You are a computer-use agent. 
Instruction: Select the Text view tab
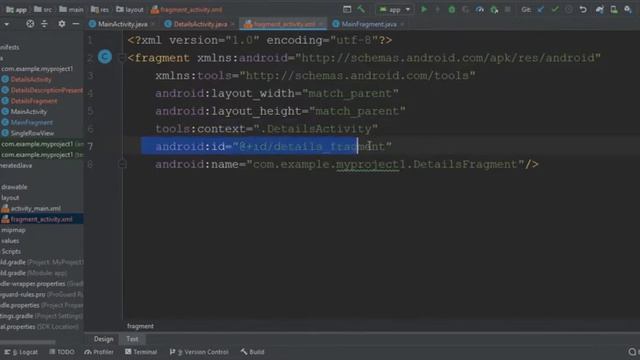[132, 339]
